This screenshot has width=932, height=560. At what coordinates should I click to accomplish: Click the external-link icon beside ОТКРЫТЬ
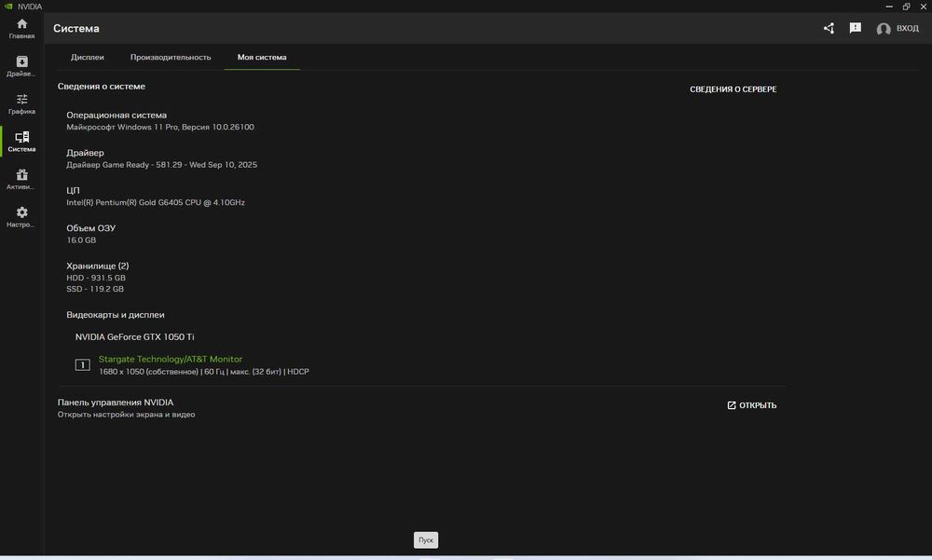click(x=732, y=405)
